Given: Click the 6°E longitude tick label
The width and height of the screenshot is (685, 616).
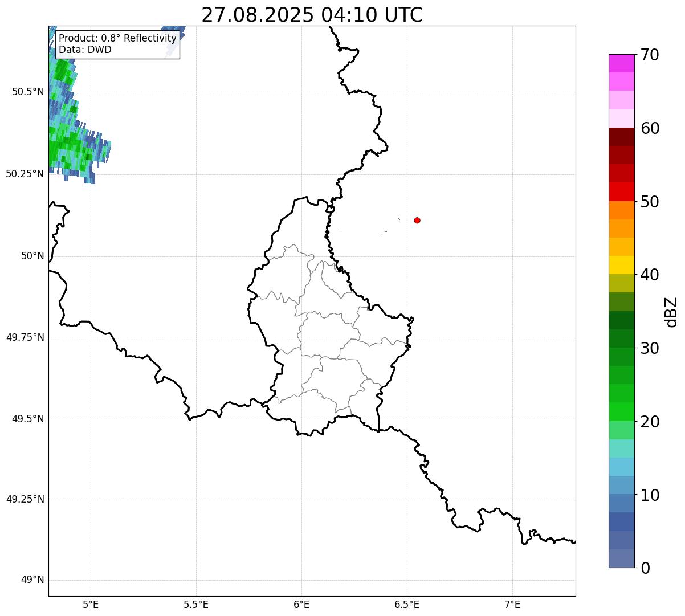Looking at the screenshot, I should [x=301, y=605].
